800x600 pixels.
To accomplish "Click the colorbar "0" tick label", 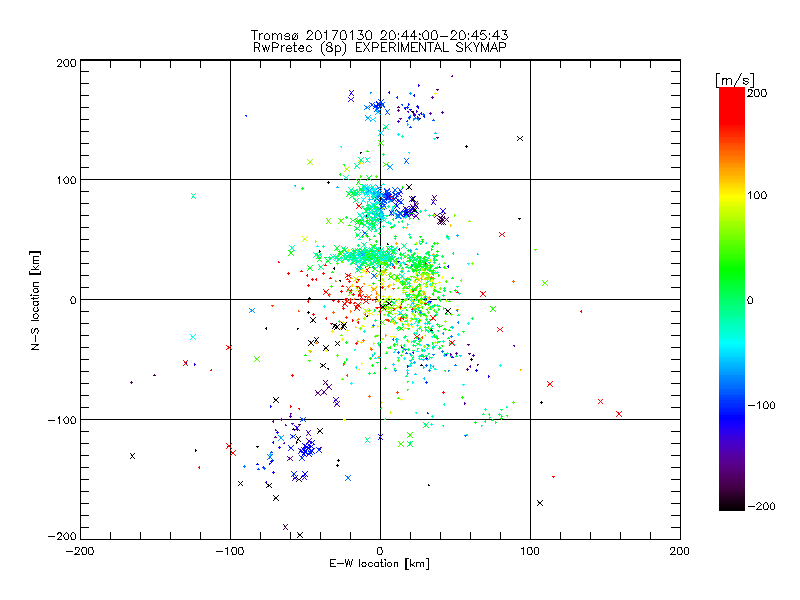I will (x=750, y=300).
